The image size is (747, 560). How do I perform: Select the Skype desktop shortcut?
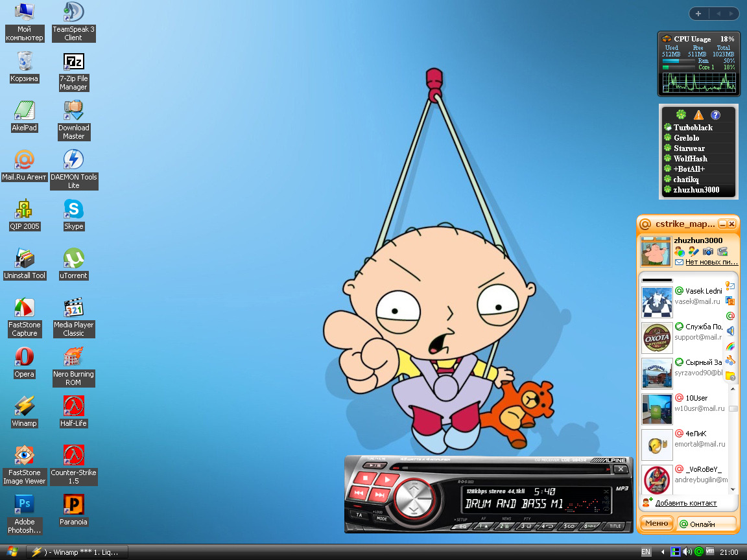coord(74,215)
